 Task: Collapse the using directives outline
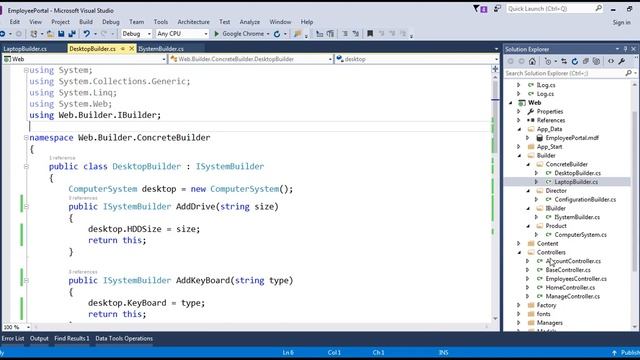tap(26, 70)
